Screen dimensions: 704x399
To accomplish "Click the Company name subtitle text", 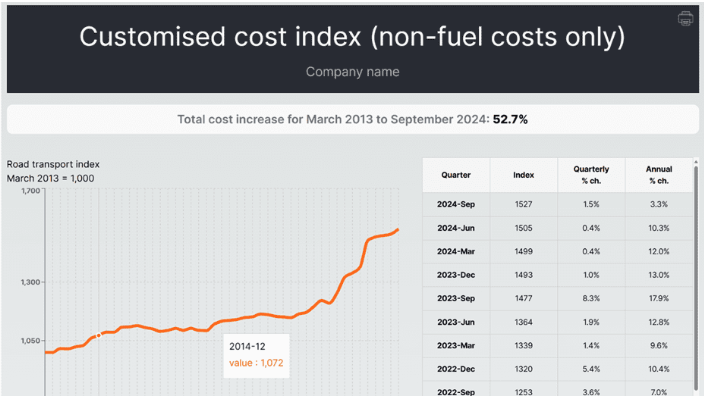I will pyautogui.click(x=352, y=72).
